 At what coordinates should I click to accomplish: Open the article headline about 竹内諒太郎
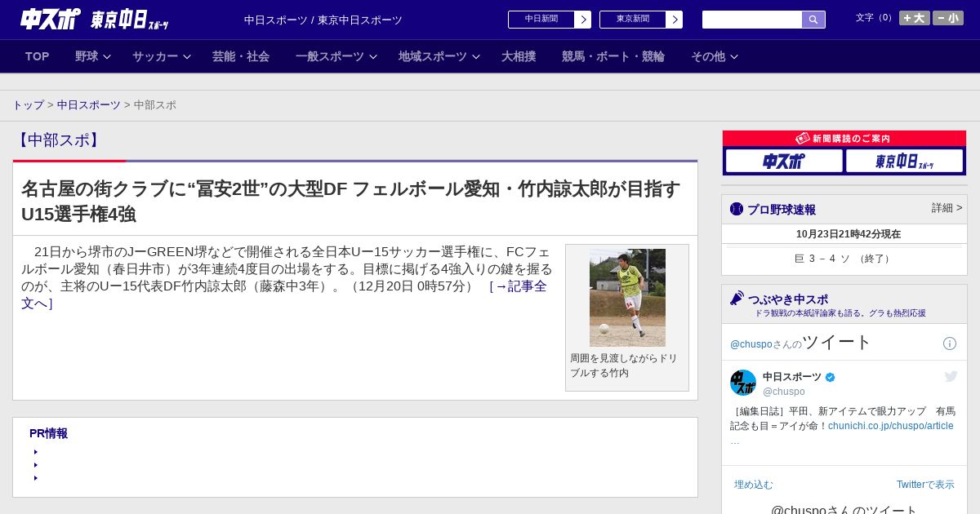tap(350, 202)
